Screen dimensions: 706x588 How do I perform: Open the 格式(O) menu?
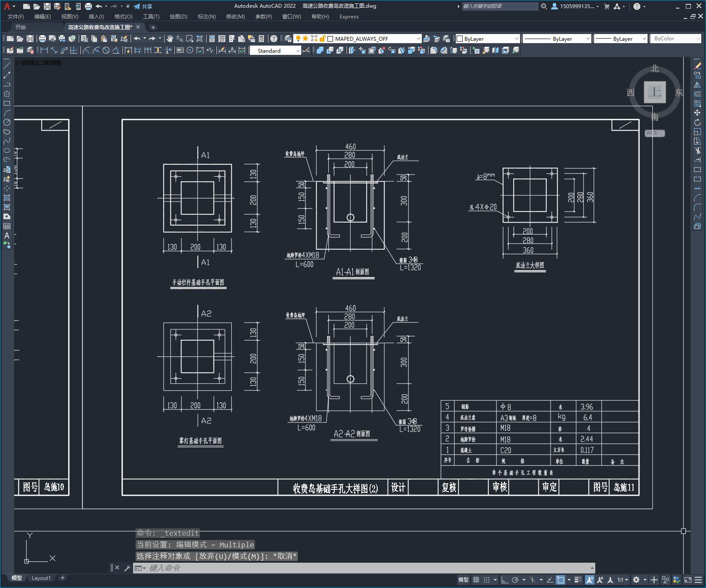point(123,17)
